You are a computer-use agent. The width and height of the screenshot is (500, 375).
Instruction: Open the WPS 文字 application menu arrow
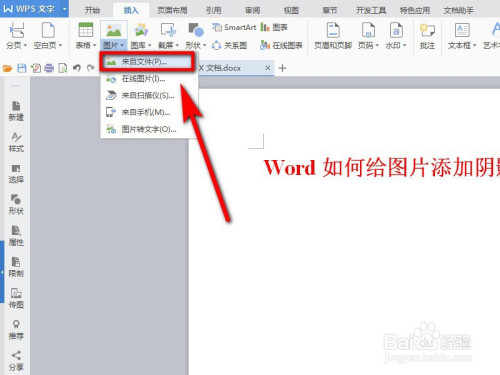tap(65, 9)
